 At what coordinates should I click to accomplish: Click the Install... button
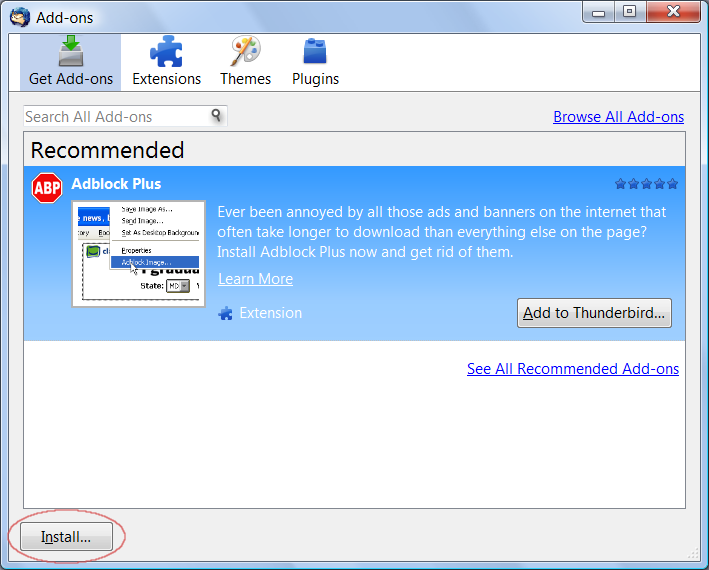pos(66,537)
